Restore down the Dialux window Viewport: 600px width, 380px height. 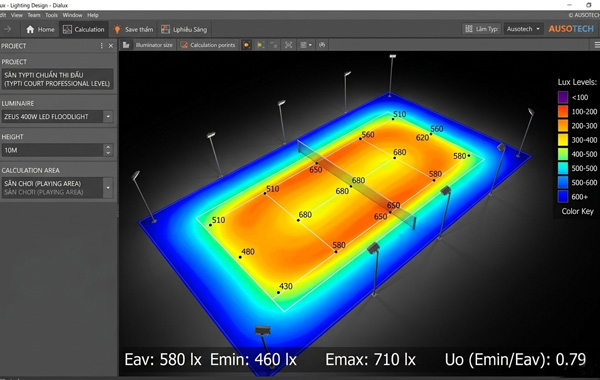tap(589, 5)
